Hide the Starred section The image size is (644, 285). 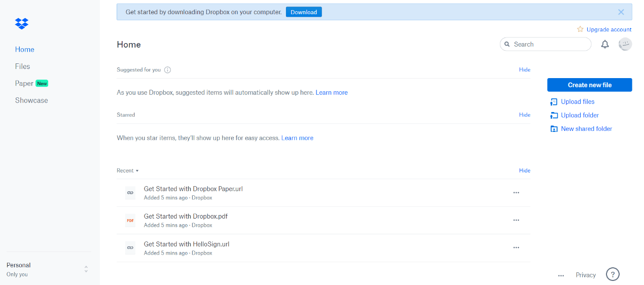[525, 115]
